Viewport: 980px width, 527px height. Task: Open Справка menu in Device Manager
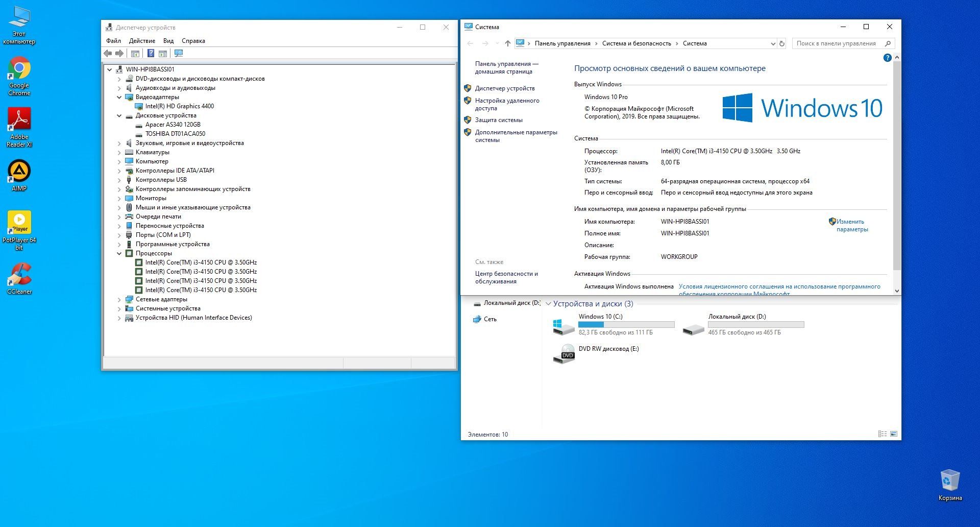point(193,41)
